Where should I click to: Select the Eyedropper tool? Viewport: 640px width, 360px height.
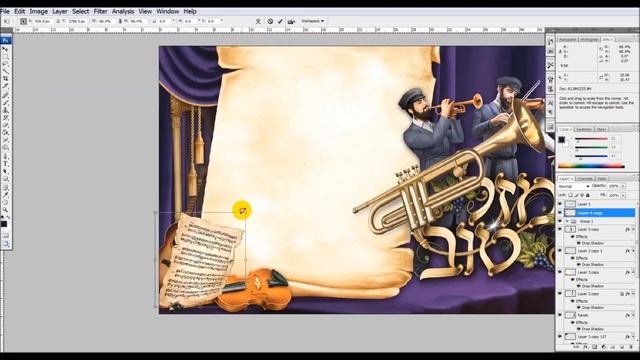tap(6, 194)
